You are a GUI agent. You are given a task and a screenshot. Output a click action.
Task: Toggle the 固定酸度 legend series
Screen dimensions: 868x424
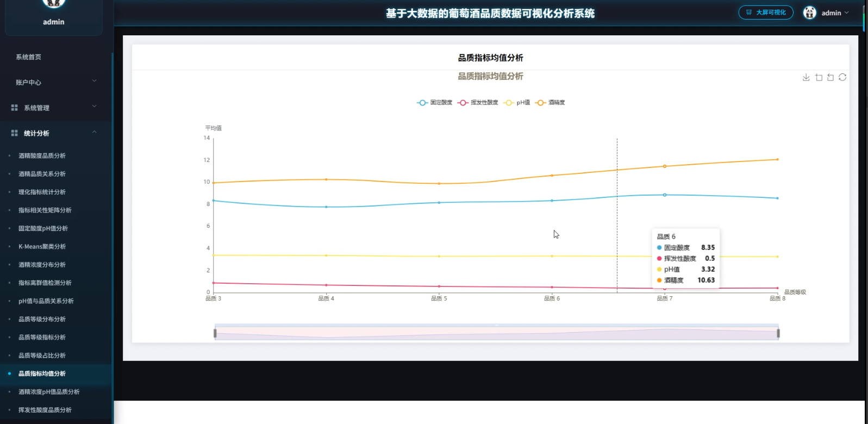435,103
